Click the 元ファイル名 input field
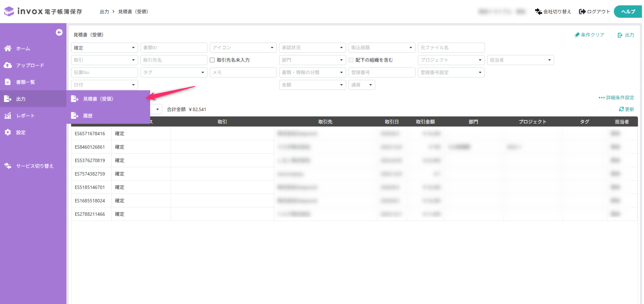644x304 pixels. click(451, 48)
